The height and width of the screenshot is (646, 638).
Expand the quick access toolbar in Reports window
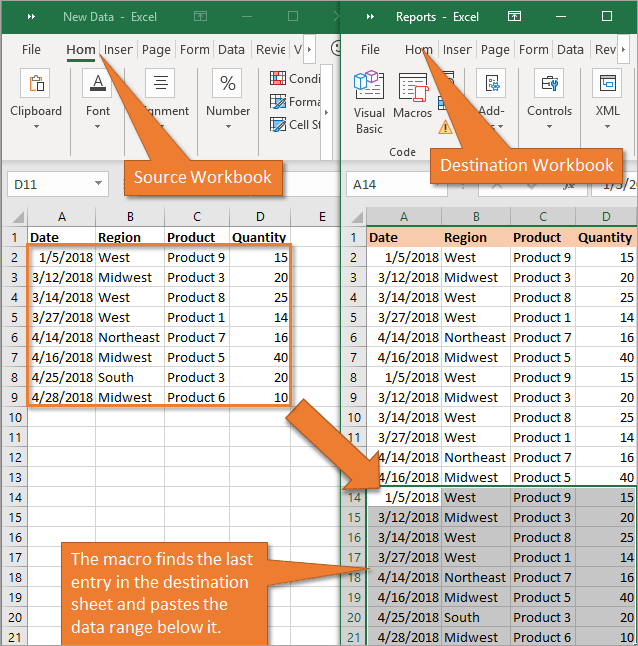tap(370, 17)
